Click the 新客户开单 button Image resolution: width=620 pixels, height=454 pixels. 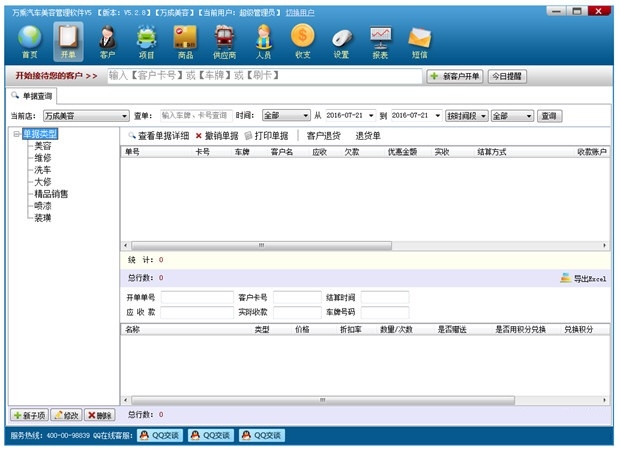pyautogui.click(x=455, y=76)
